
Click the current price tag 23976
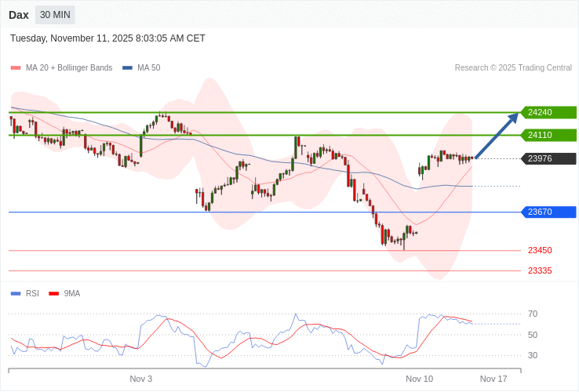(x=548, y=158)
